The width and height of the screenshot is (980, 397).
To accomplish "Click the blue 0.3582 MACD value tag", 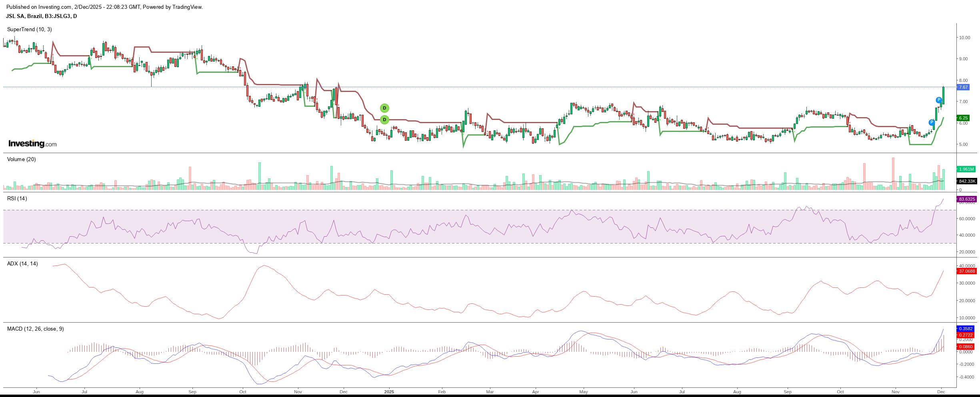I will (966, 329).
